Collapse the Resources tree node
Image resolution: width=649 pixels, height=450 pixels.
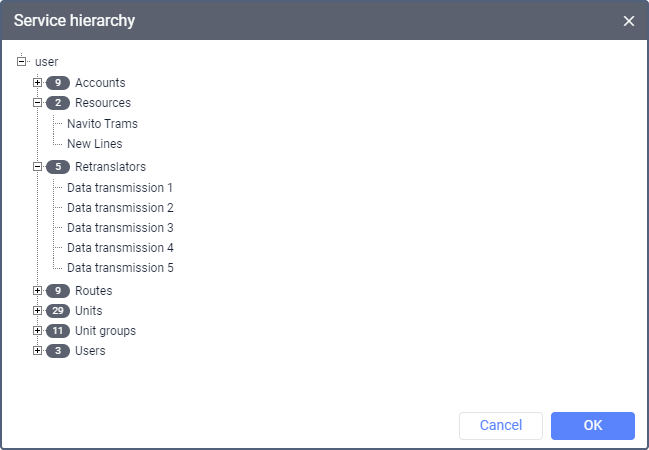pos(38,102)
